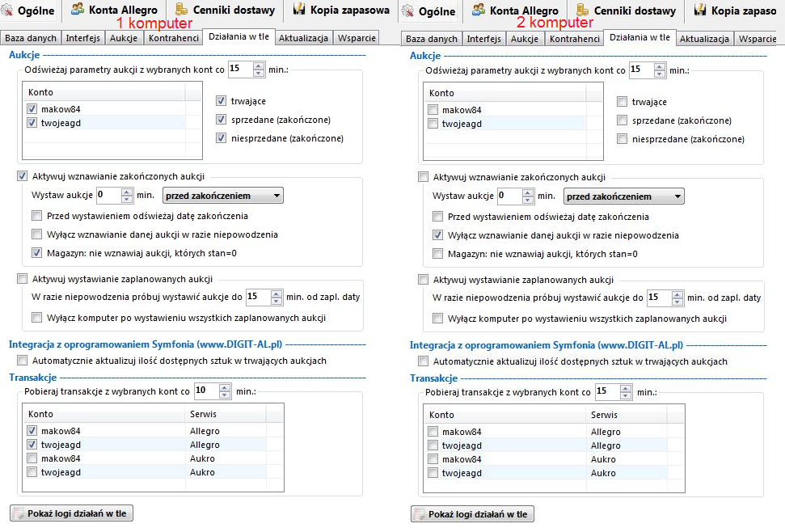785x532 pixels.
Task: Tick makow84 Allegro transaction account in right panel
Action: point(433,431)
